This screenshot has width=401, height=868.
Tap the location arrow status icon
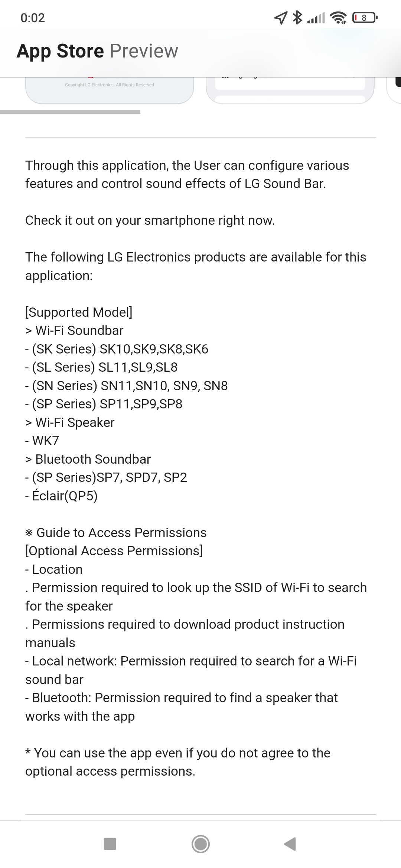click(x=281, y=17)
